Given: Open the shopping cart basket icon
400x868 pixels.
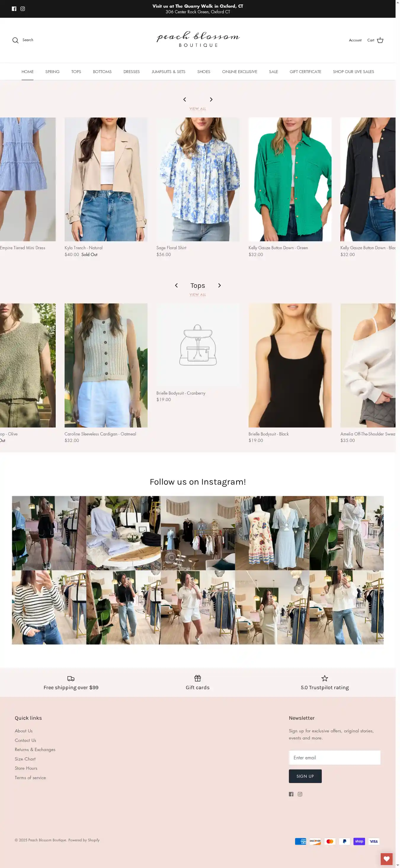Looking at the screenshot, I should (380, 41).
